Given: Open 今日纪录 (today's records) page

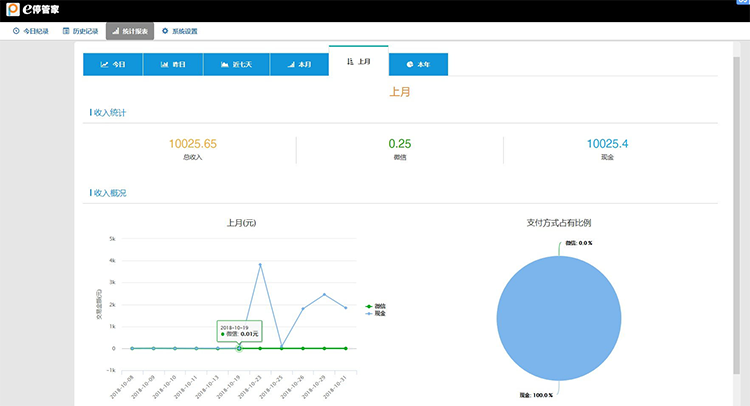Looking at the screenshot, I should [31, 31].
